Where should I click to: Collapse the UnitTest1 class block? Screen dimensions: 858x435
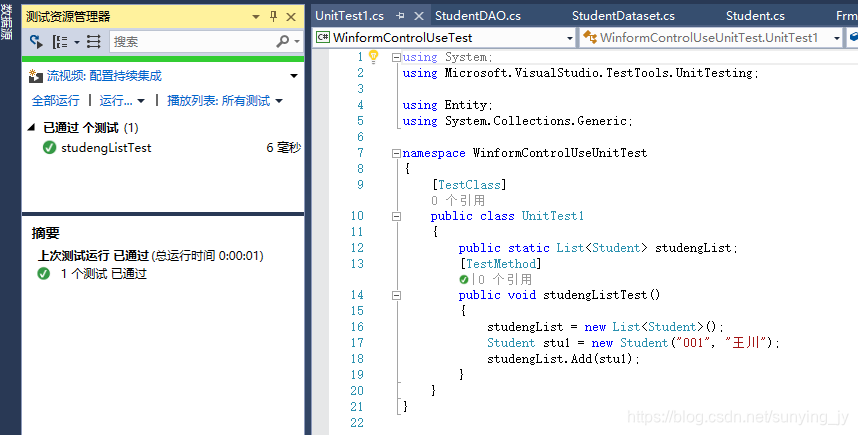396,217
